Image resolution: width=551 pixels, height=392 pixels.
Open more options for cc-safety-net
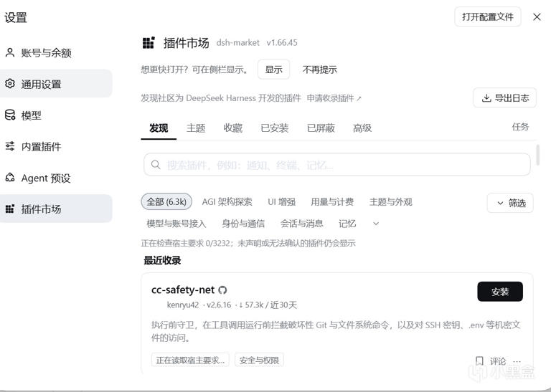pyautogui.click(x=517, y=361)
